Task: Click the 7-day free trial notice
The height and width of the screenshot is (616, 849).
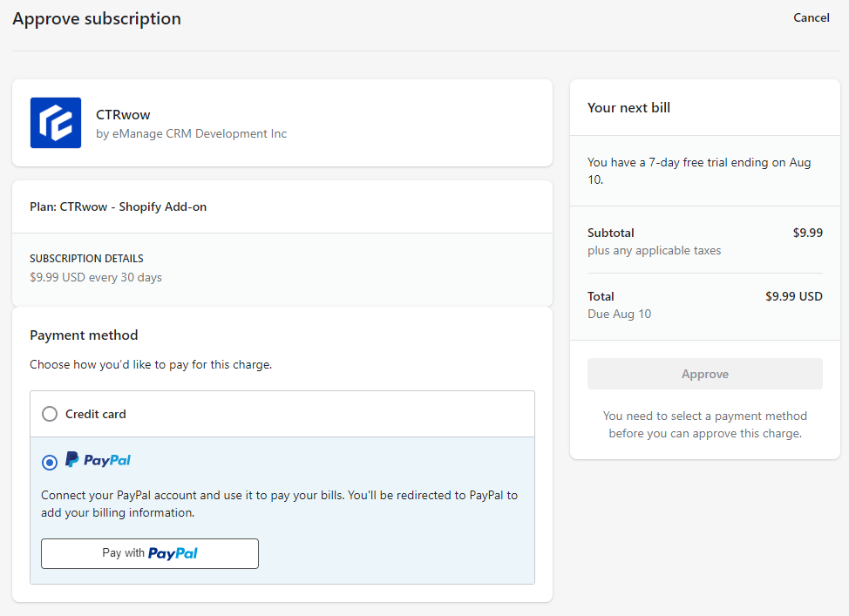Action: click(x=699, y=171)
